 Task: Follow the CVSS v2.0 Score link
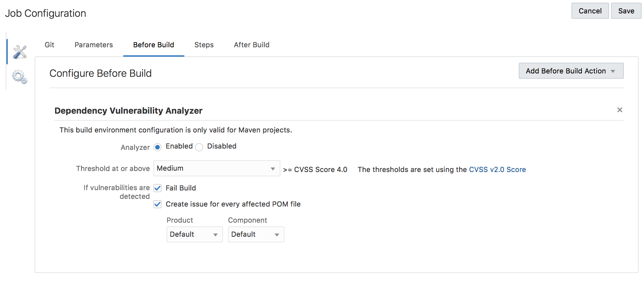[497, 170]
